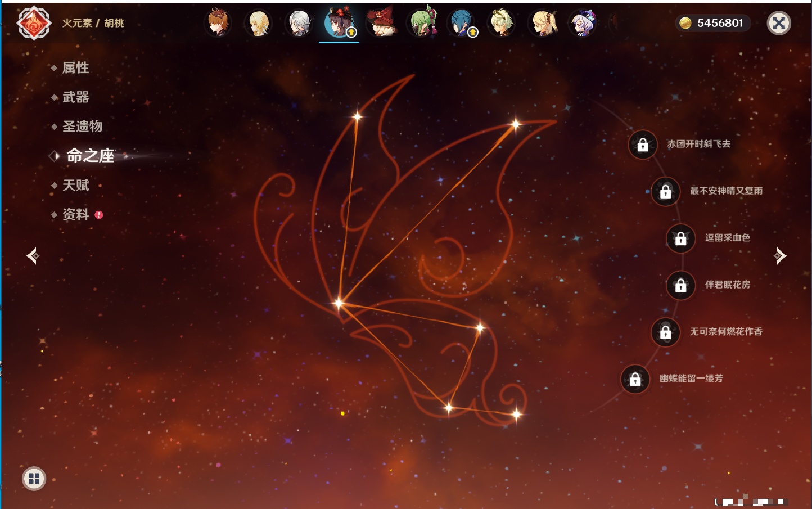The image size is (812, 509).
Task: Select the Hu Tao avatar with flower hat
Action: [339, 22]
